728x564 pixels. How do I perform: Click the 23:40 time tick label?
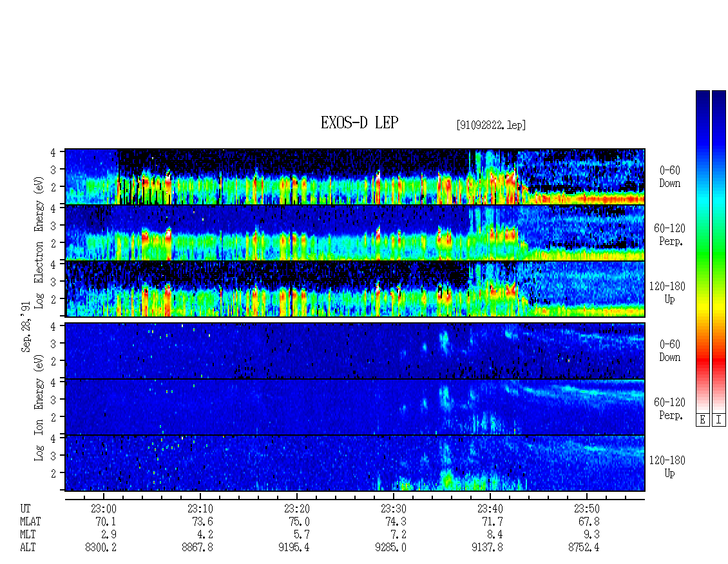[490, 509]
